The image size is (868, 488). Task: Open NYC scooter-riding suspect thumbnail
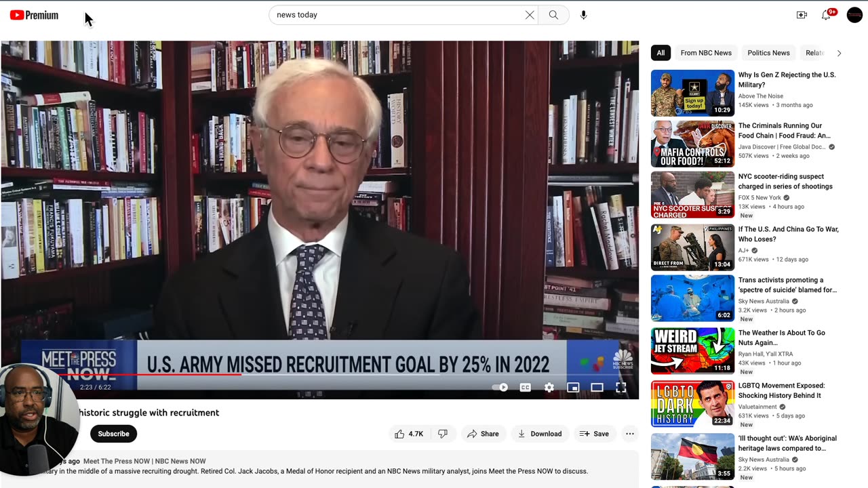(692, 195)
